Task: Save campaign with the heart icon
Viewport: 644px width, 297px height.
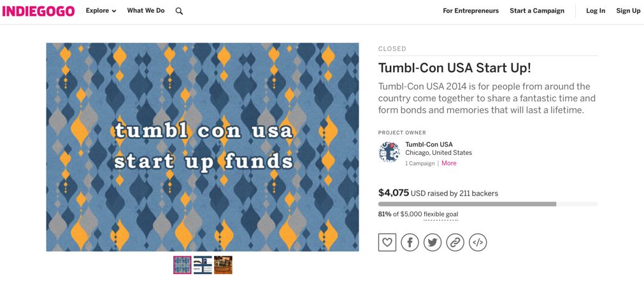Action: 387,242
